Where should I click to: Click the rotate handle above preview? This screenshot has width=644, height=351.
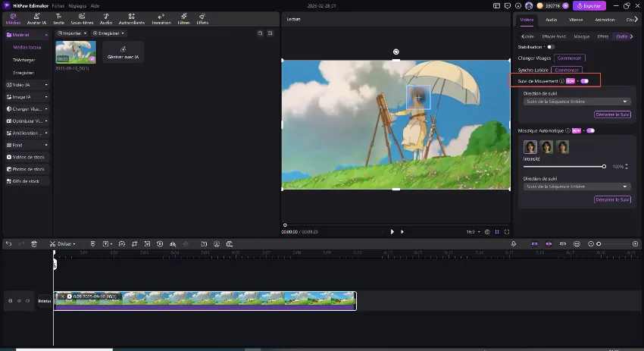[396, 52]
